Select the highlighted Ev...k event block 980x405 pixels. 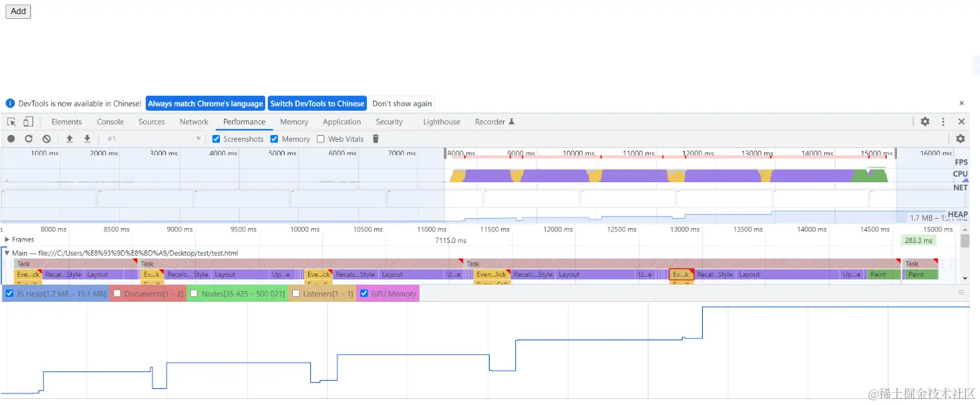coord(681,275)
